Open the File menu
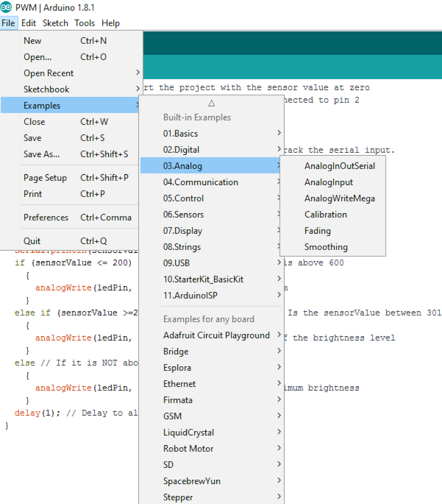The image size is (442, 504). point(9,23)
